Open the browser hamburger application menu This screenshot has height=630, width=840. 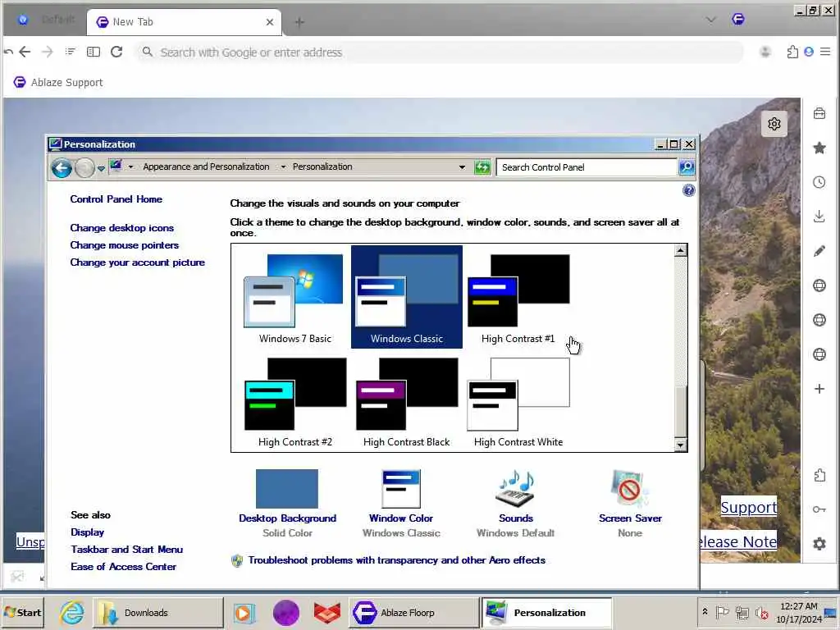click(x=825, y=52)
